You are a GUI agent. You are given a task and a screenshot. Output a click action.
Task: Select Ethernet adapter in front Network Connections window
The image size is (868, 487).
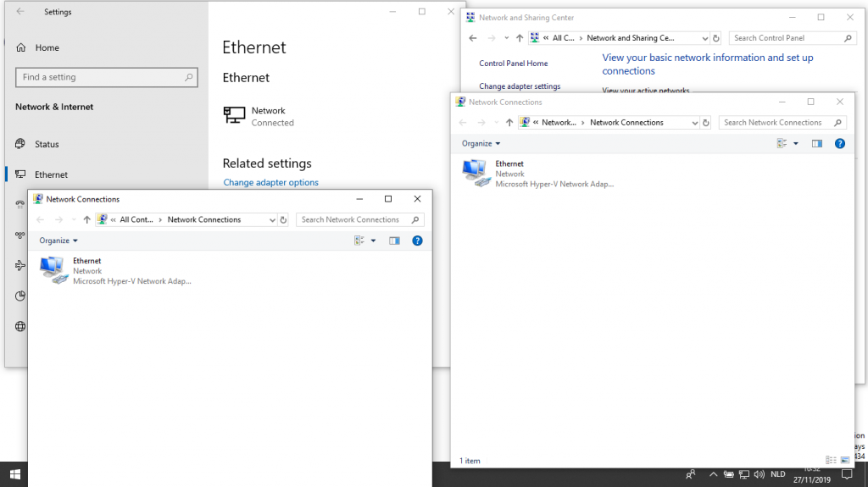[x=115, y=271]
